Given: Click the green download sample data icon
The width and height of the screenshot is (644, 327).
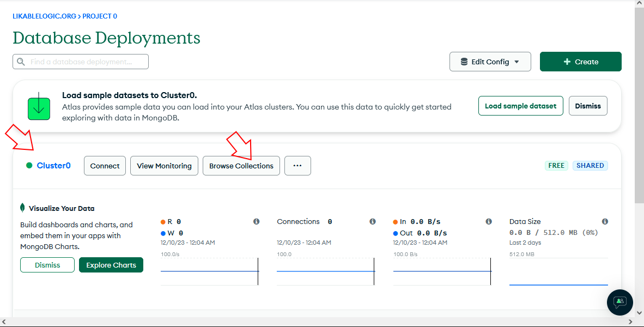Looking at the screenshot, I should point(39,106).
